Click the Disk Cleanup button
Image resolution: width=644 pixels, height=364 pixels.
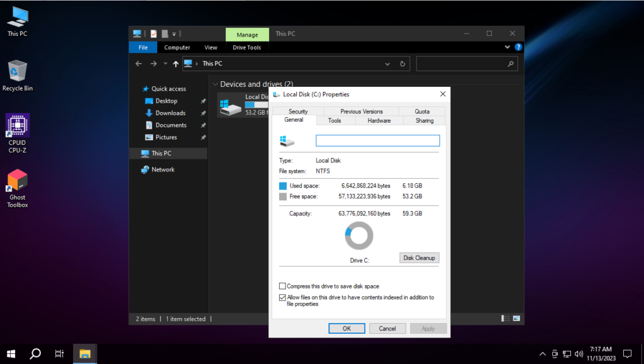point(419,258)
